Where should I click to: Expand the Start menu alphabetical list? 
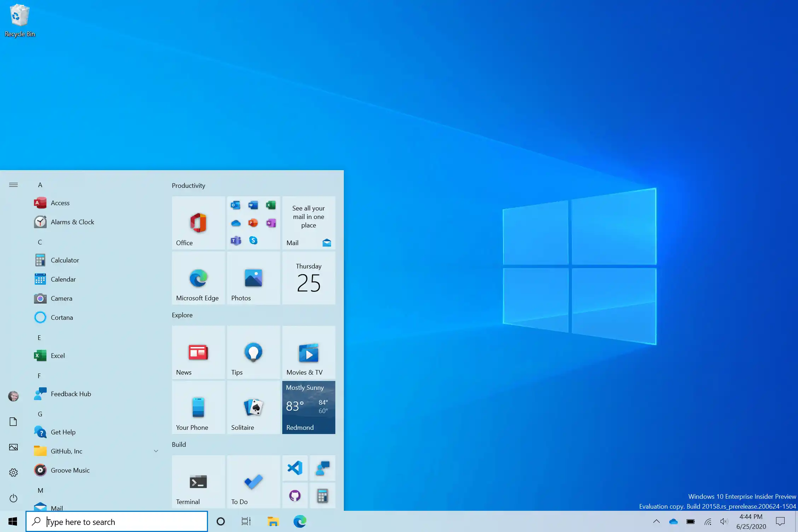(x=13, y=185)
